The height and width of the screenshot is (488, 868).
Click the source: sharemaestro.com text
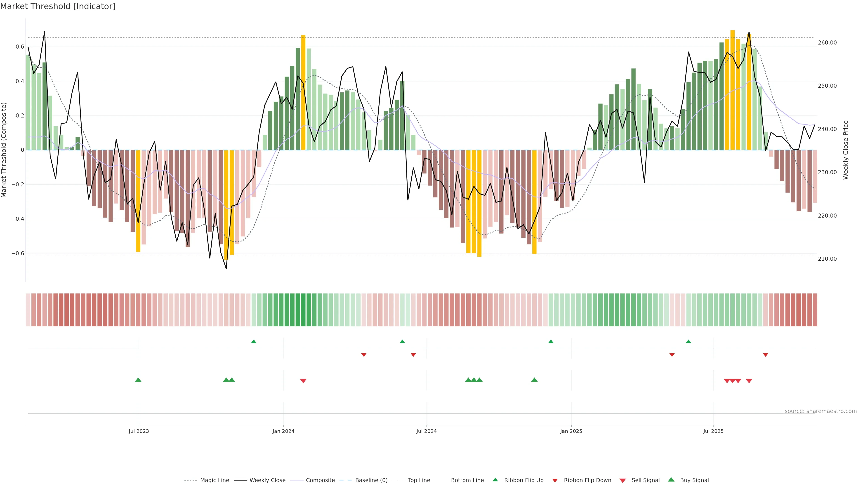pyautogui.click(x=821, y=411)
